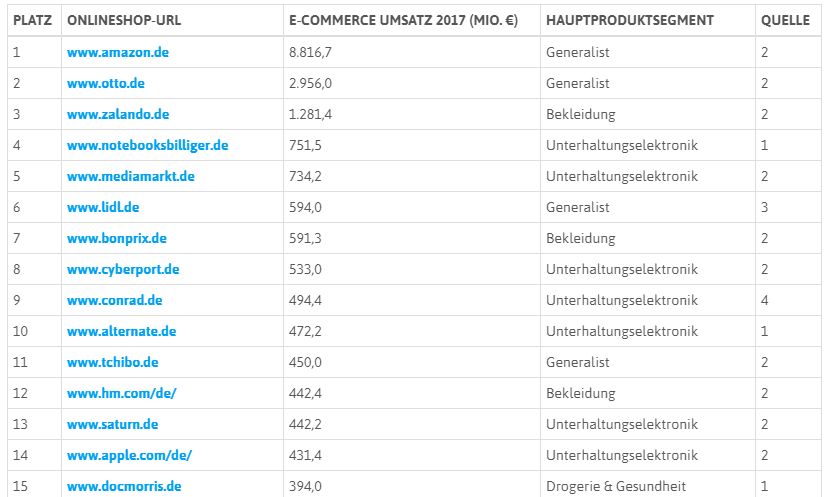Click the www.zalando.de link
Viewport: 830px width, 497px height.
tap(118, 114)
